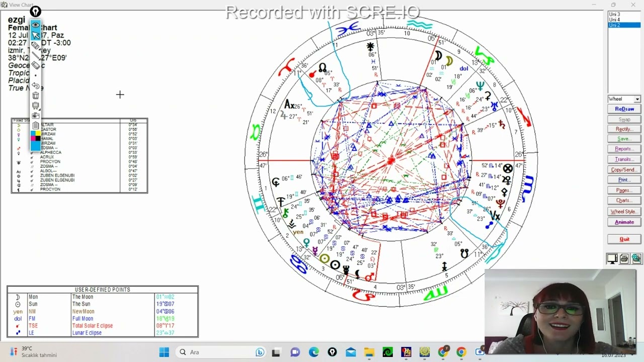Click the teal export icon below Quit
644x362 pixels.
click(x=636, y=259)
